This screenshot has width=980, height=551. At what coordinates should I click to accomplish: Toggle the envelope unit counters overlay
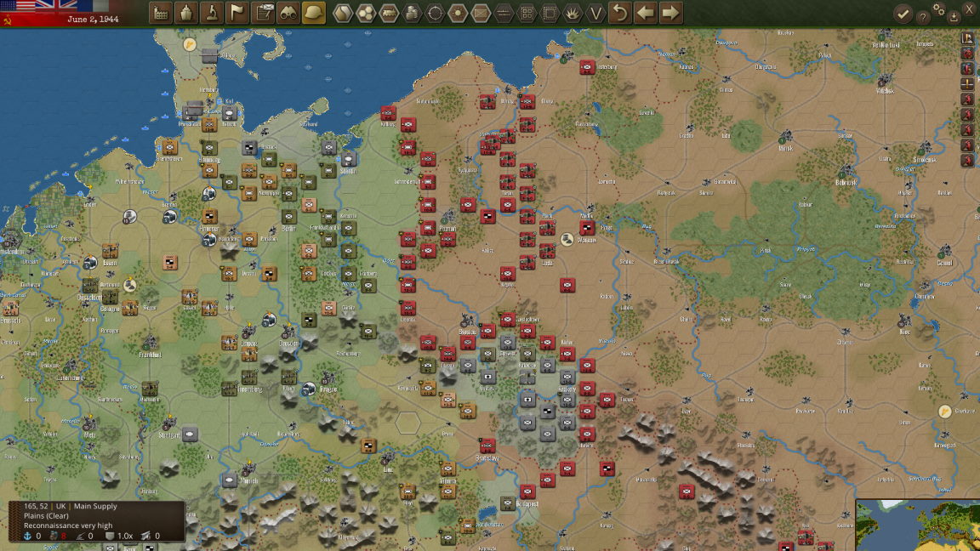pos(481,13)
